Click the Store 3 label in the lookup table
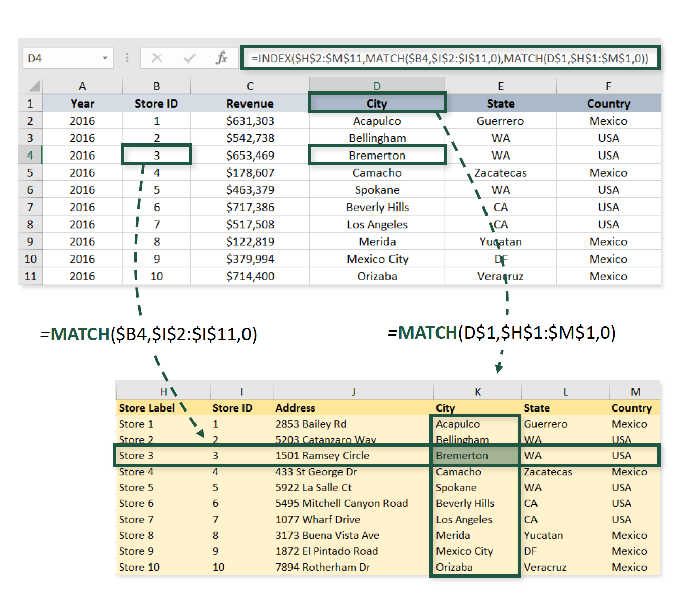This screenshot has height=616, width=682. [x=136, y=455]
